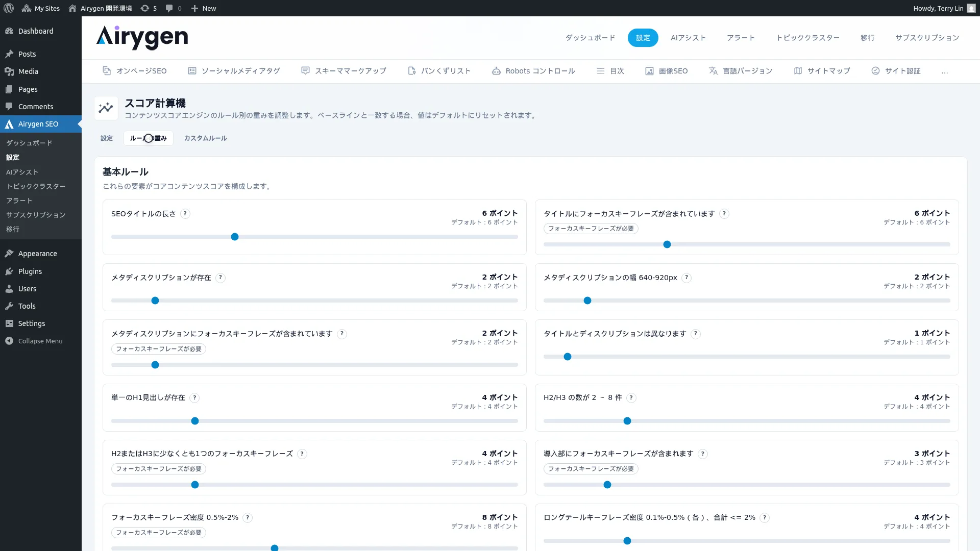Open the ダッシュボード top navigation tab
This screenshot has width=980, height=551.
coord(591,38)
